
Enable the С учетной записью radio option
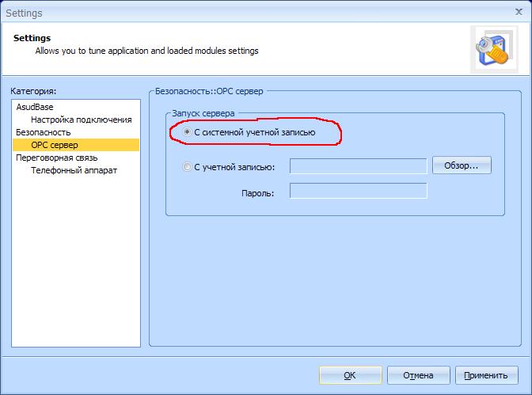pyautogui.click(x=188, y=166)
